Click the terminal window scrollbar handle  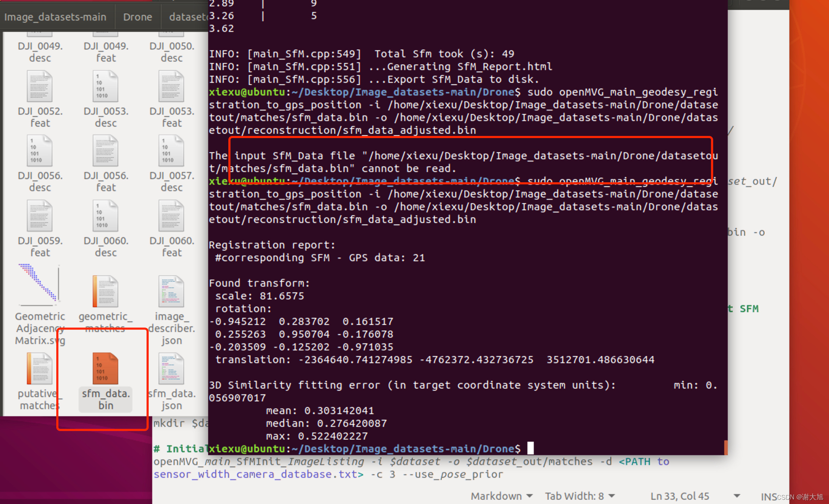click(726, 447)
